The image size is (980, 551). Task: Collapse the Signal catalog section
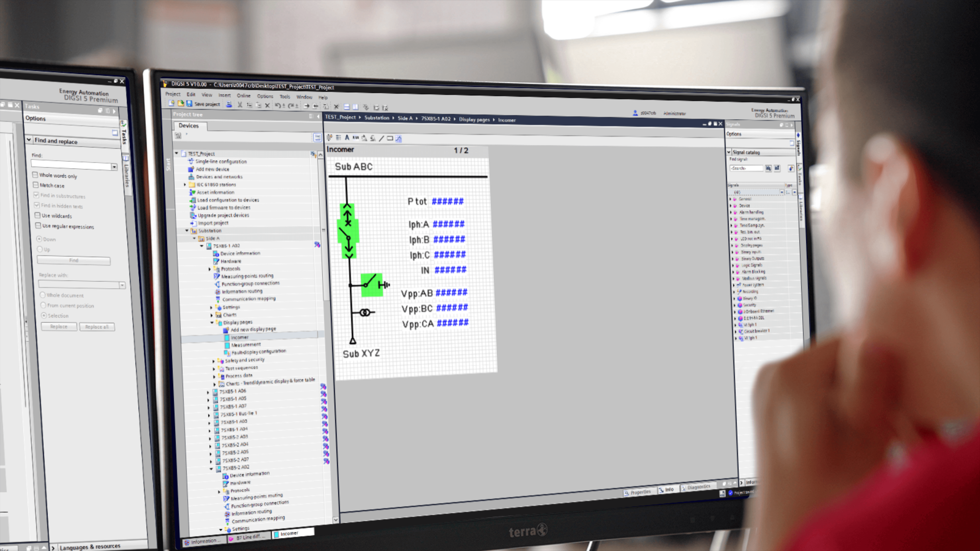[729, 152]
